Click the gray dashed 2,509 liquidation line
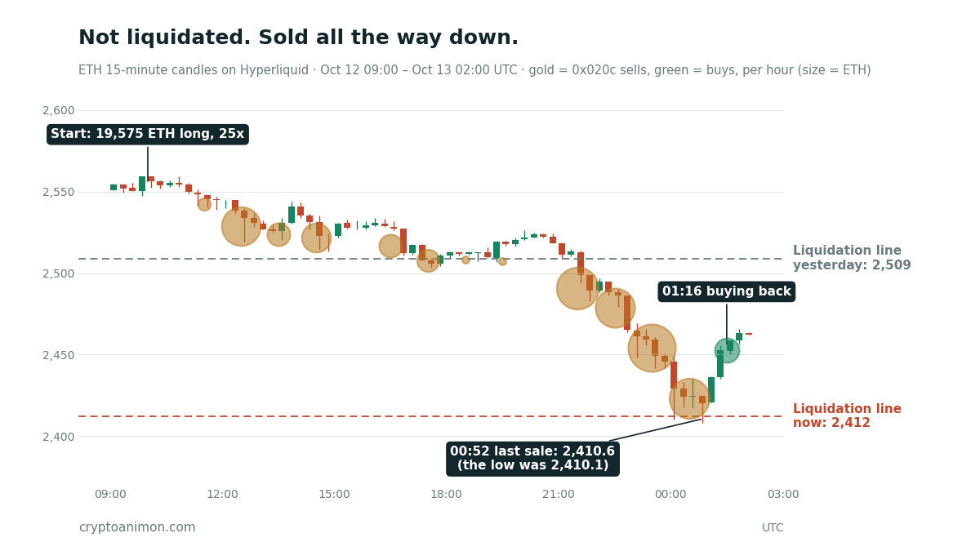This screenshot has width=980, height=551. click(431, 259)
